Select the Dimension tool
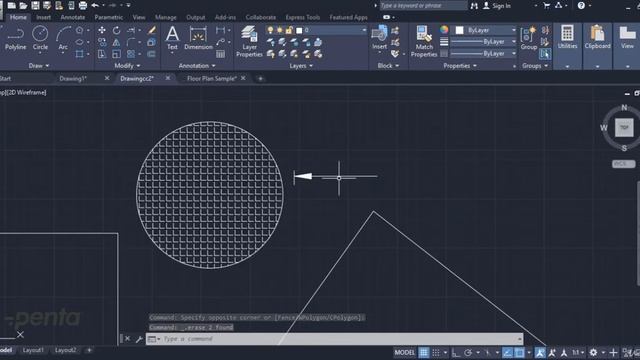This screenshot has width=640, height=360. tap(198, 38)
